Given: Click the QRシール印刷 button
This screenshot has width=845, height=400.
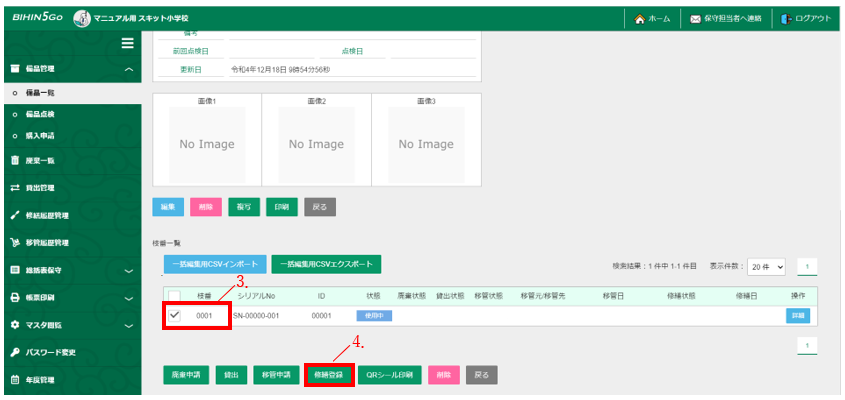Looking at the screenshot, I should pyautogui.click(x=390, y=374).
